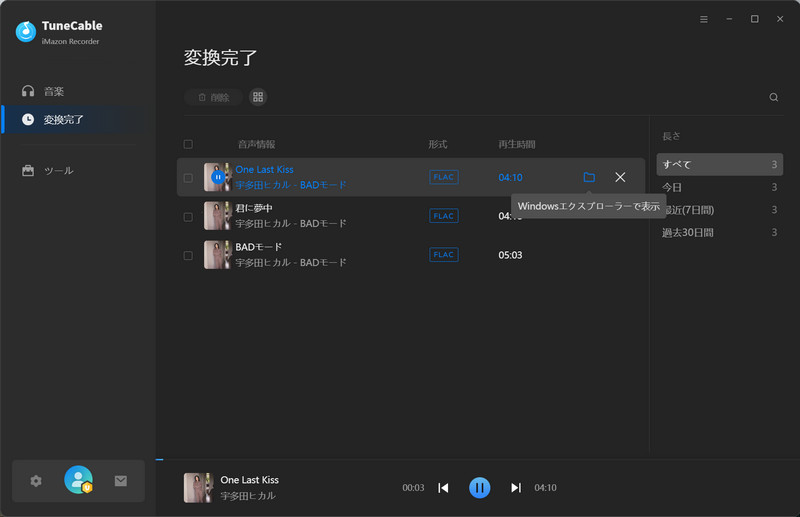
Task: Check the One Last Kiss row checkbox
Action: tap(188, 178)
